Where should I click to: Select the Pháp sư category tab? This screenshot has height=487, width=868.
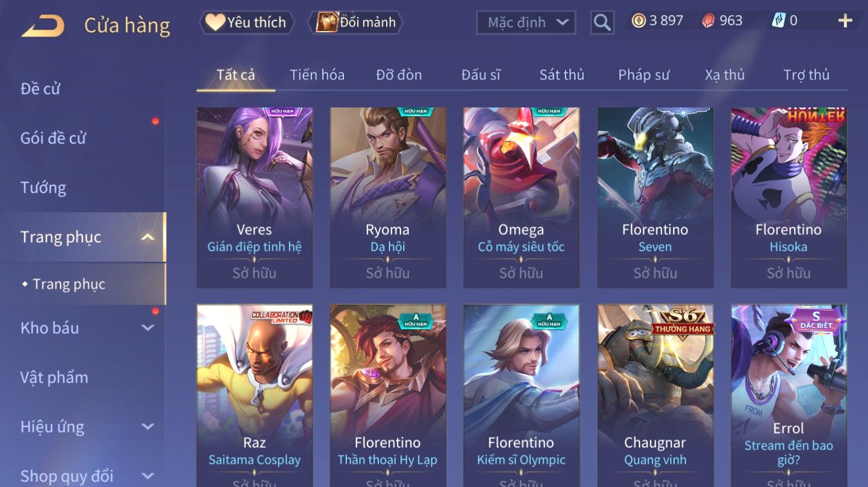click(x=643, y=75)
